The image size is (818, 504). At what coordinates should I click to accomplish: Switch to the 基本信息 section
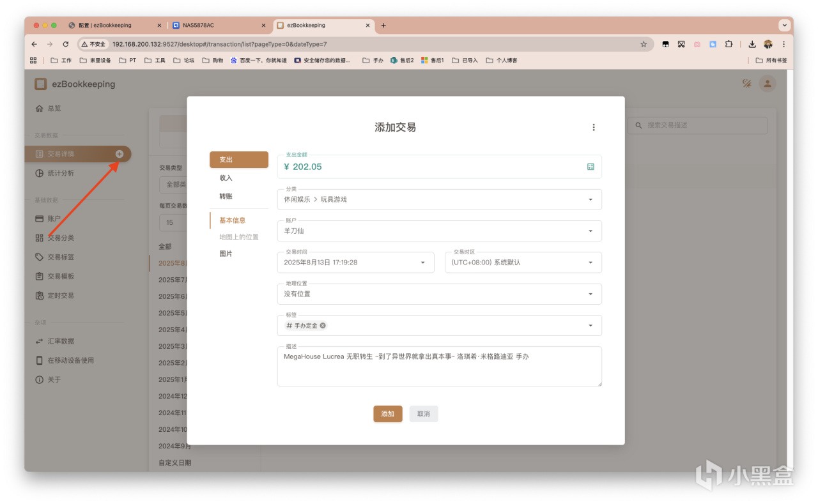click(239, 220)
